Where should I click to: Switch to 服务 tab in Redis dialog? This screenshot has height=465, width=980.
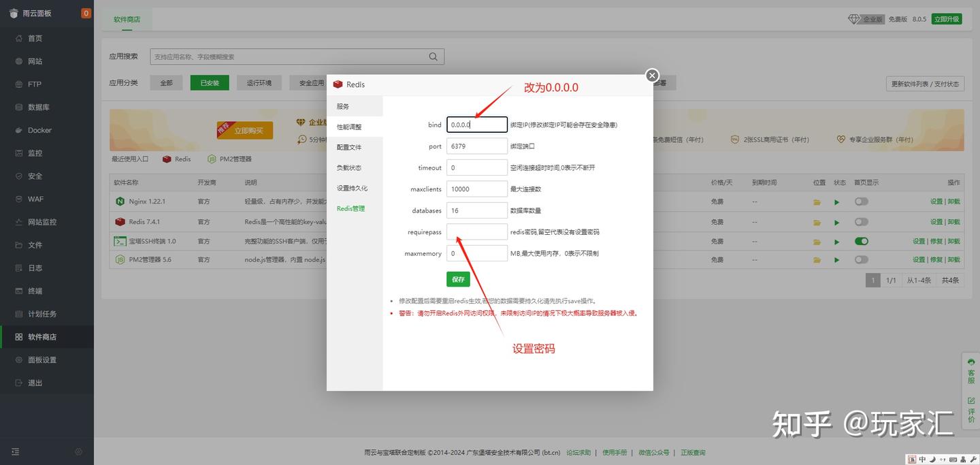(x=355, y=106)
